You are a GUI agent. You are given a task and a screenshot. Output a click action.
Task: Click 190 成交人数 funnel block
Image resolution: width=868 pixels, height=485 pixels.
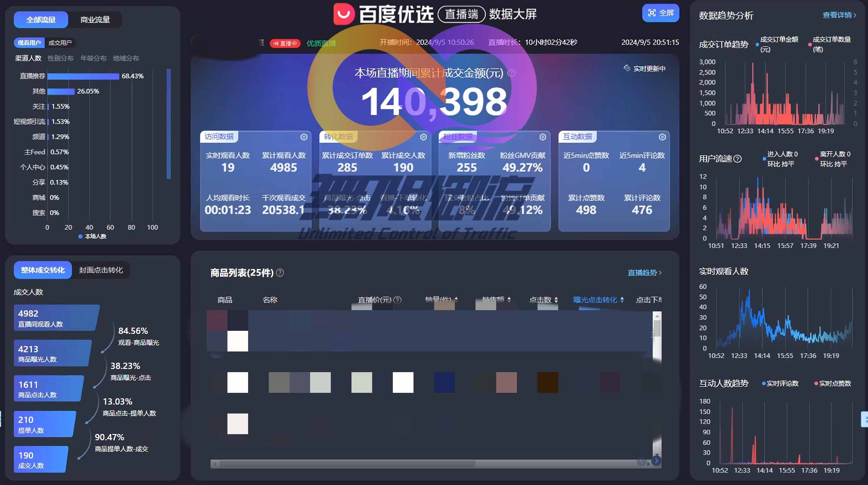point(41,459)
